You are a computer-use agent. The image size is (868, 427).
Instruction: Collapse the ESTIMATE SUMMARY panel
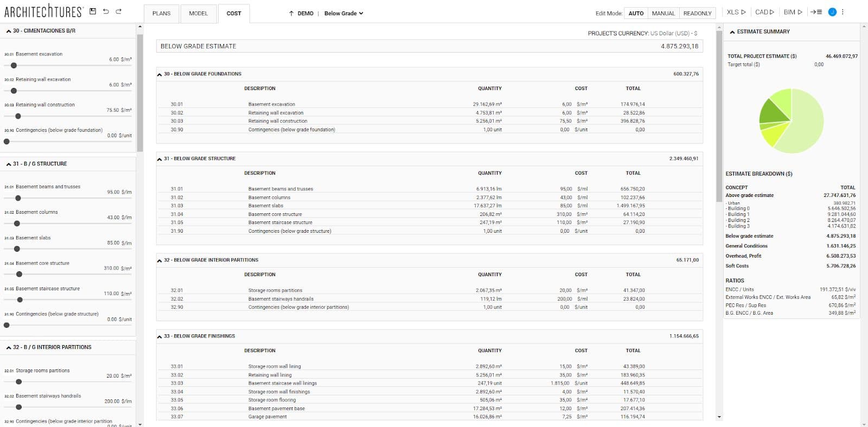click(732, 32)
